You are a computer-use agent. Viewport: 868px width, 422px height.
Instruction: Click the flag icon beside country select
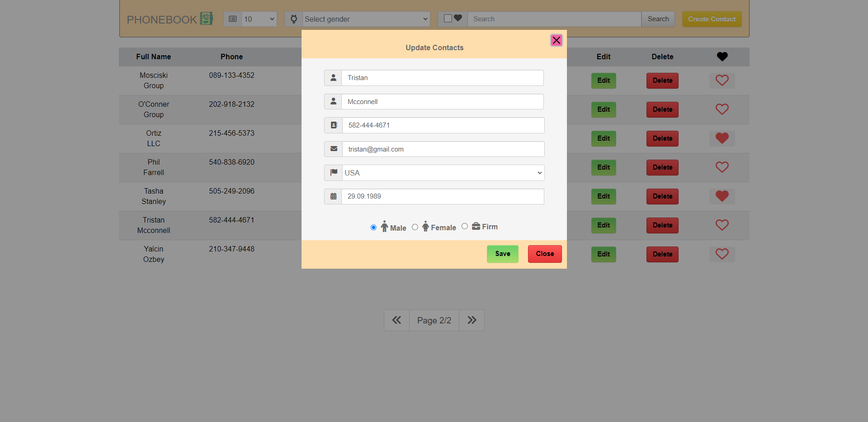pos(334,173)
